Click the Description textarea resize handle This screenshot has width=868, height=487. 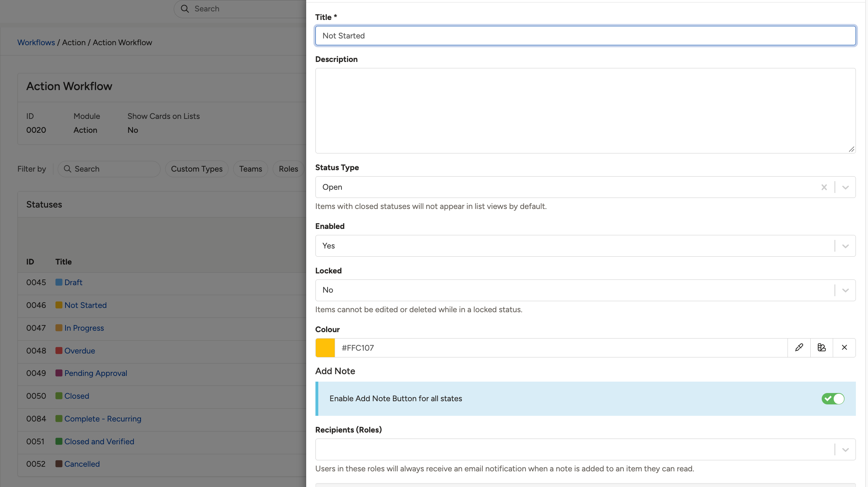851,149
